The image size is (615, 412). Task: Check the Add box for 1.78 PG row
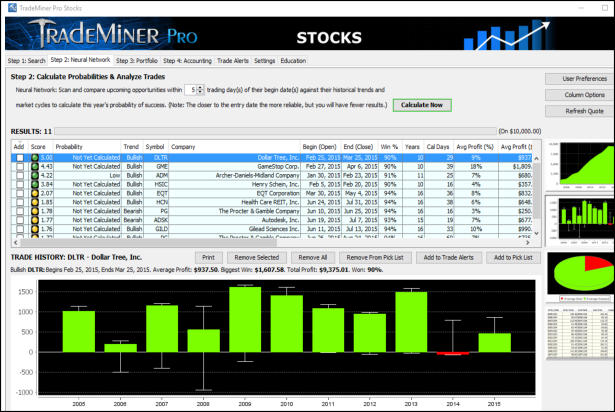tap(20, 211)
